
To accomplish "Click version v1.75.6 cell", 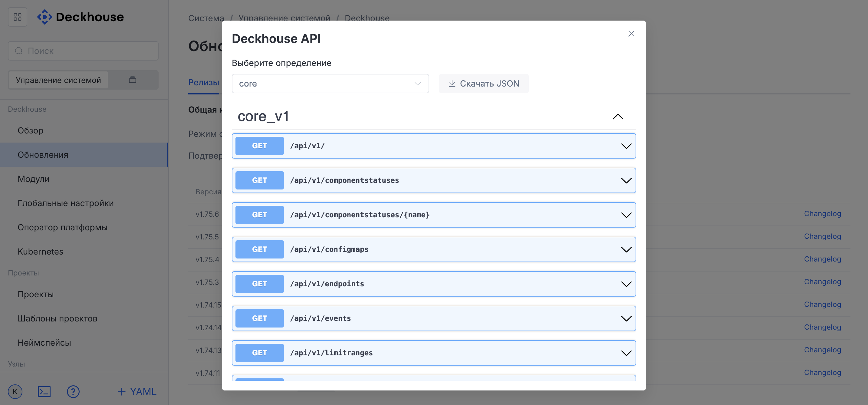I will pos(207,214).
